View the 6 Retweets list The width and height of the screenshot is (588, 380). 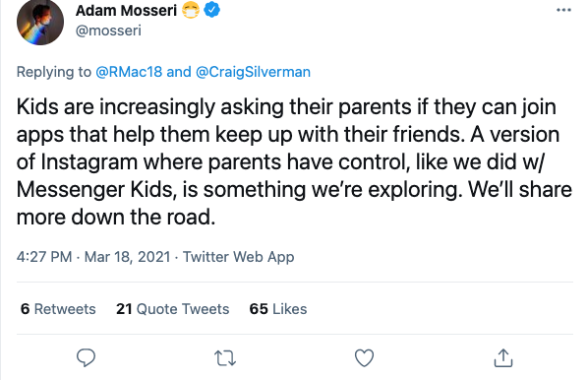click(x=58, y=309)
